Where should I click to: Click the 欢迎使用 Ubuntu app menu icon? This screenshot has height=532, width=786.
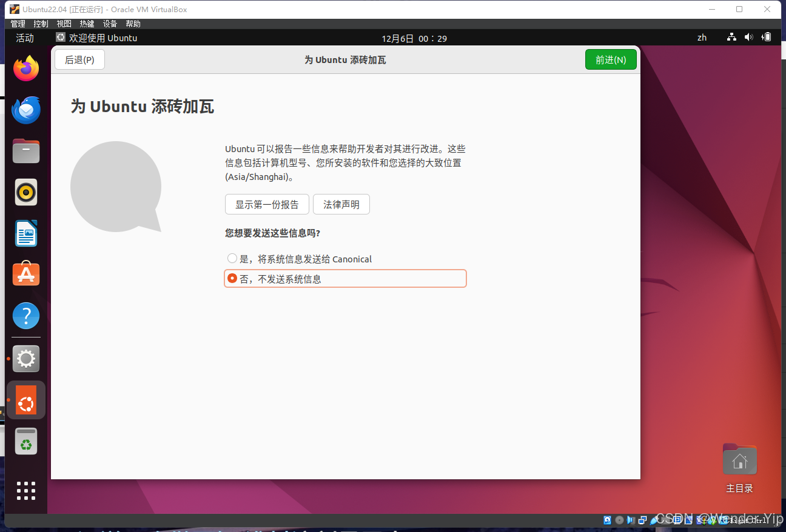tap(61, 38)
